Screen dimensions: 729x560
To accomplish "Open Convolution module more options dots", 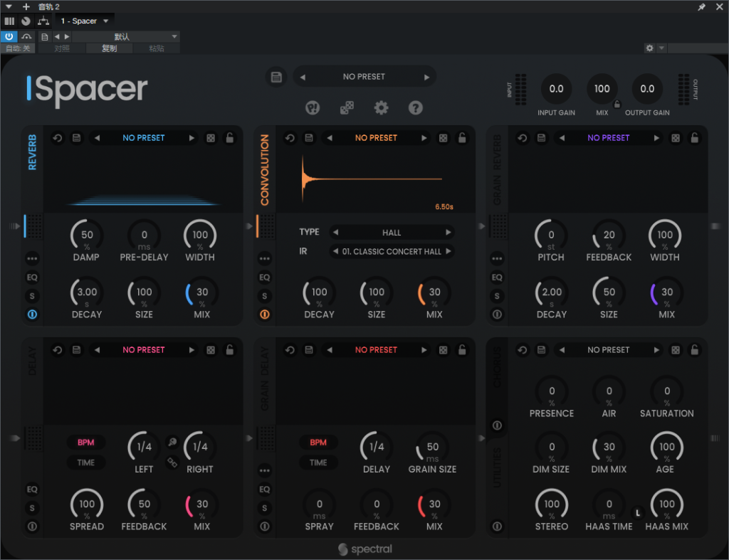I will [265, 258].
